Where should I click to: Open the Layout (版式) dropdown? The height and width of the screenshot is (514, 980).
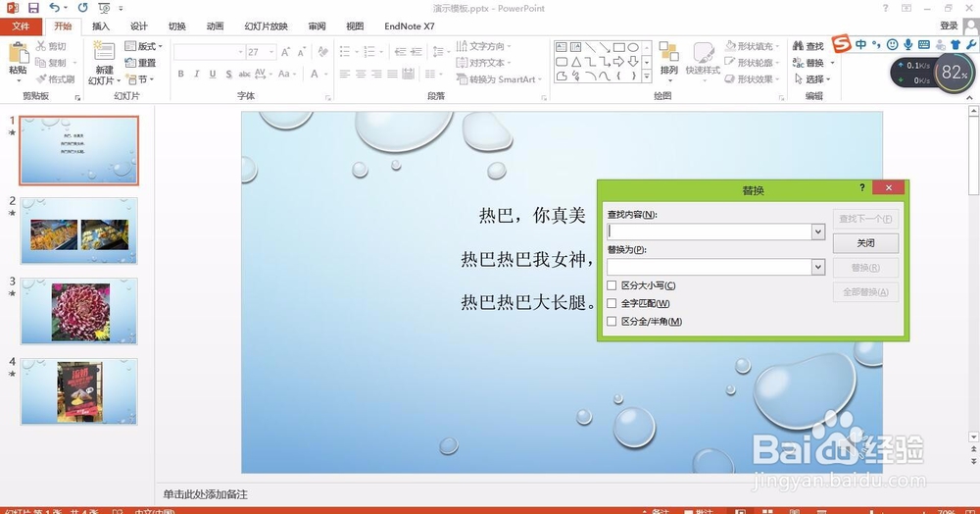pos(143,46)
